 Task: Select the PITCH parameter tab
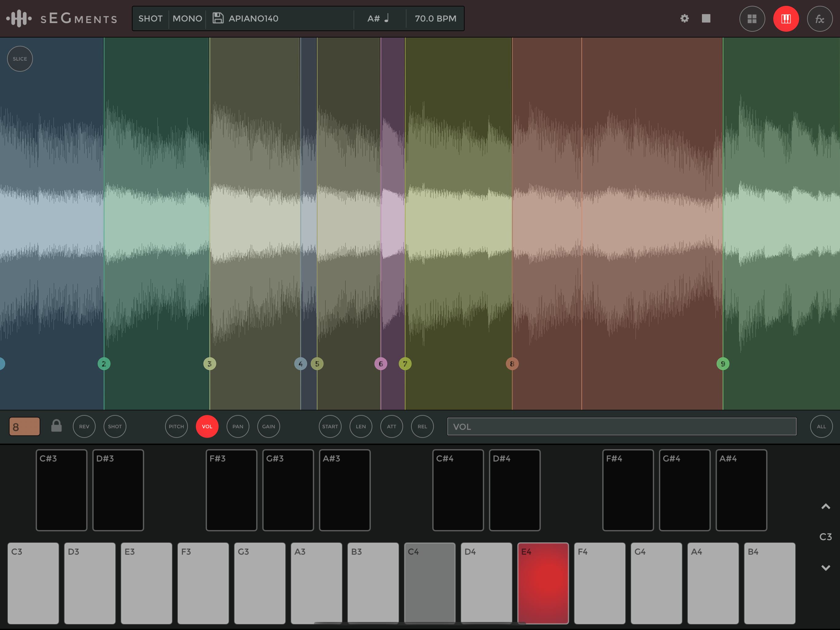(176, 426)
